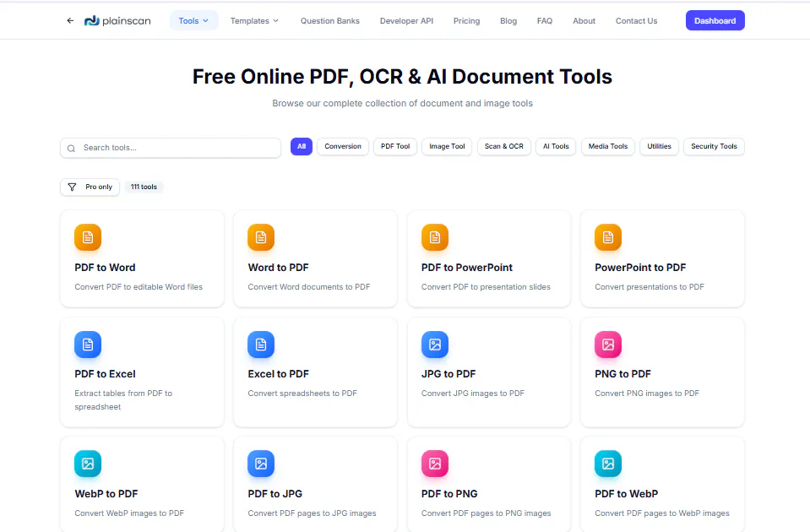
Task: Expand the Templates dropdown menu
Action: [255, 20]
